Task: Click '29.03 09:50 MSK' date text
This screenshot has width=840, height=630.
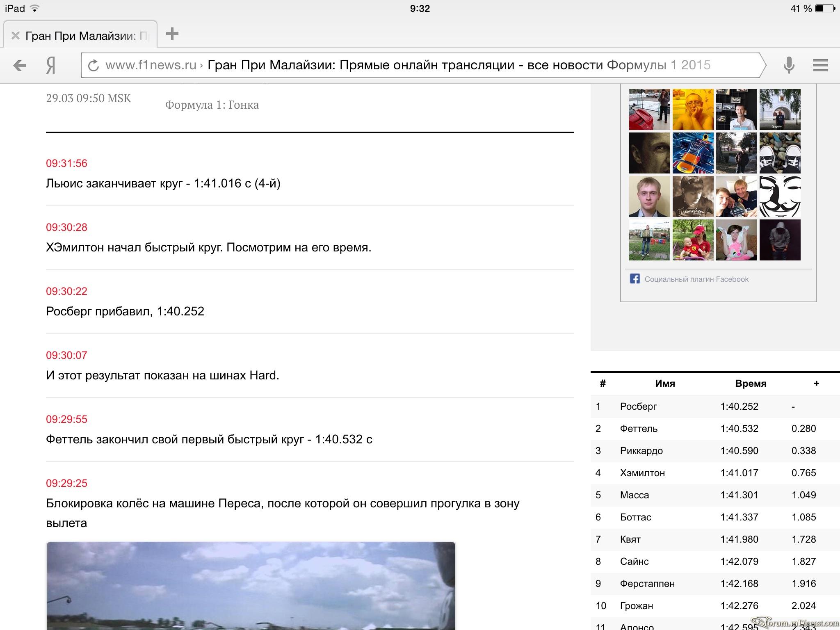Action: click(89, 98)
